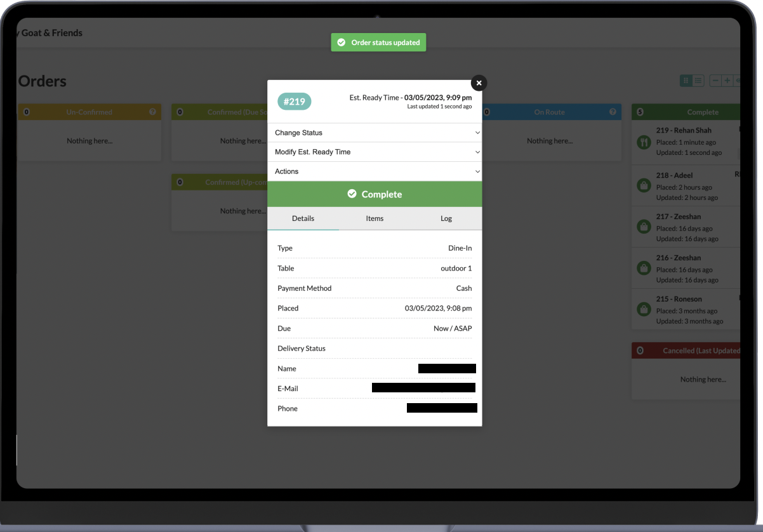Open the Items tab

click(375, 218)
